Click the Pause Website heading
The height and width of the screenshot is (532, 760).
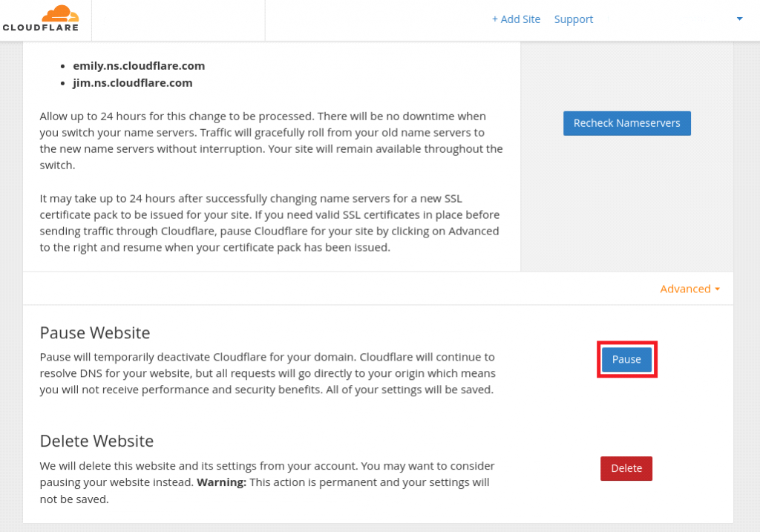point(95,333)
